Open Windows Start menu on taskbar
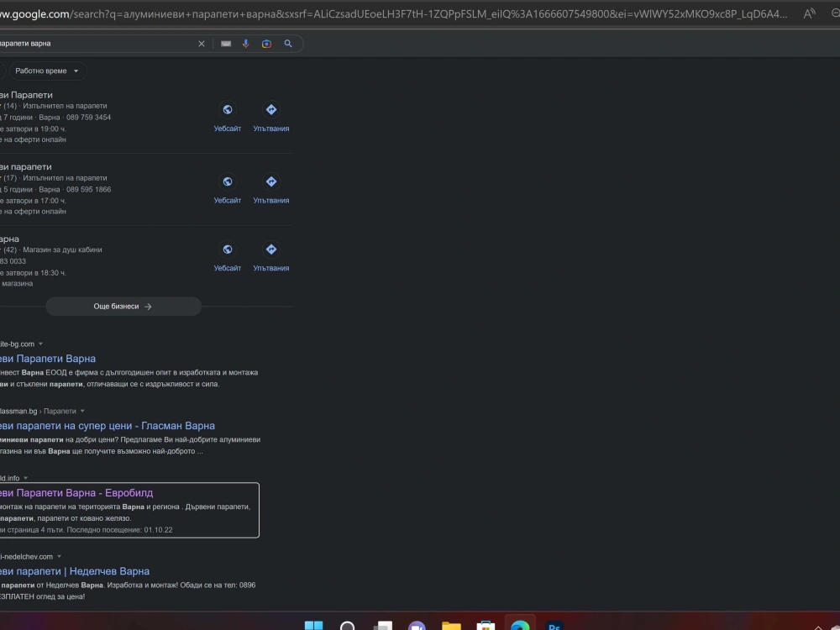The height and width of the screenshot is (630, 840). point(314,626)
